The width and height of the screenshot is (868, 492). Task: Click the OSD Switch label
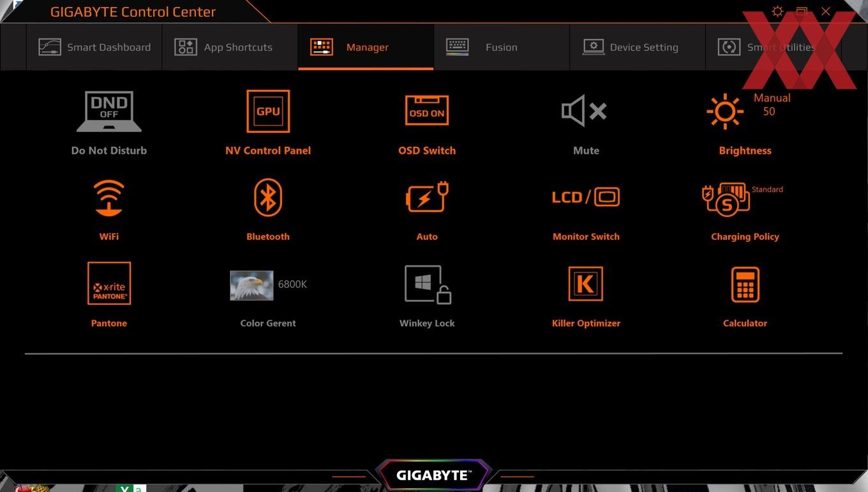pos(427,151)
